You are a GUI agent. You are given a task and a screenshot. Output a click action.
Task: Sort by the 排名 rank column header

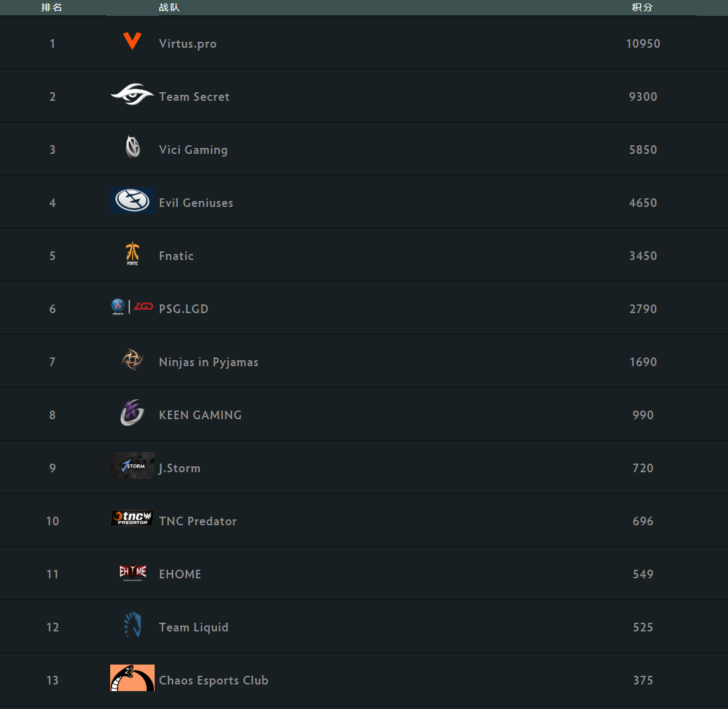[52, 7]
